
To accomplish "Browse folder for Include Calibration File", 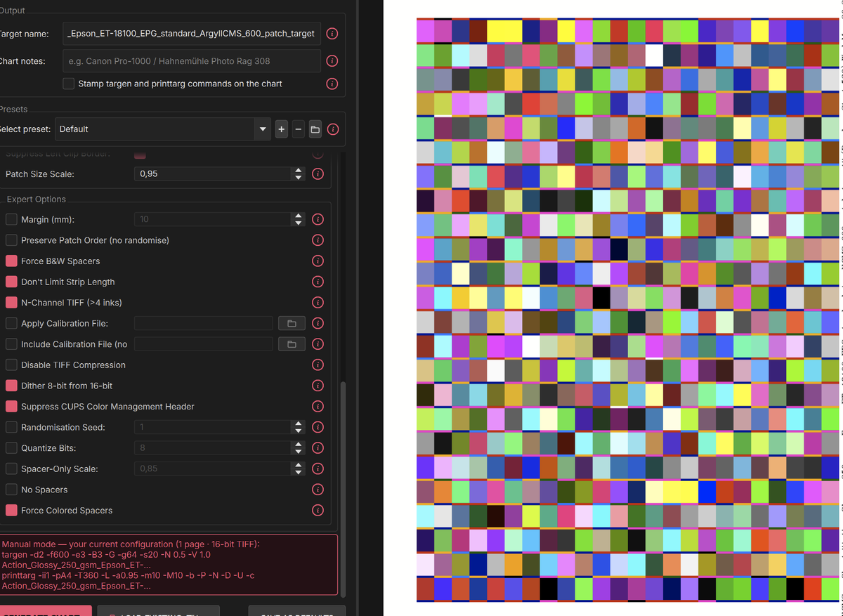I will (x=292, y=344).
